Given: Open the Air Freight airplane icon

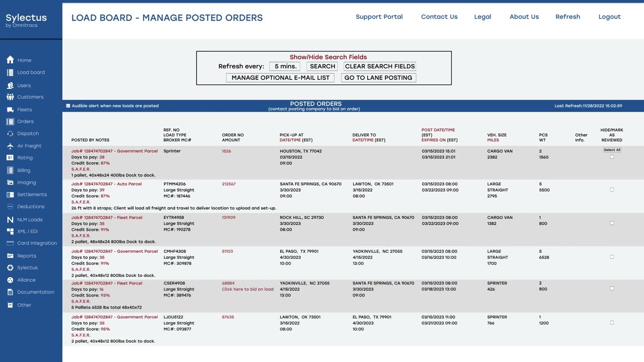Looking at the screenshot, I should [10, 146].
